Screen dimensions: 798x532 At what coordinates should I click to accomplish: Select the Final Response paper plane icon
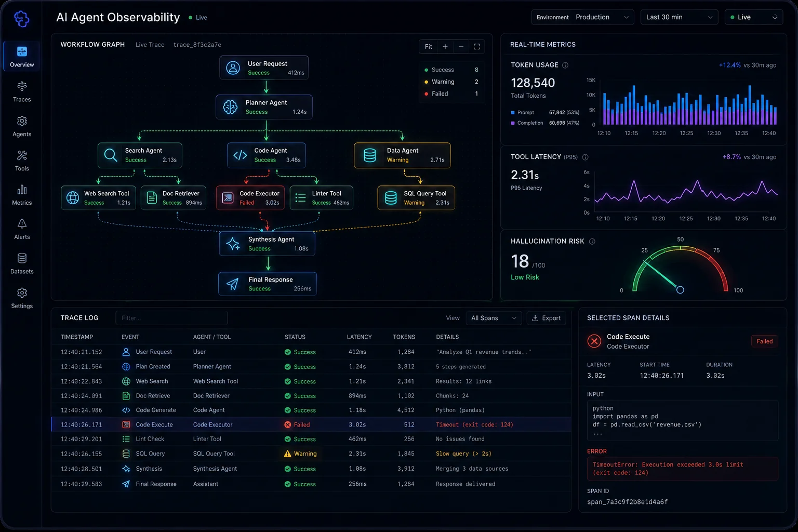pyautogui.click(x=232, y=284)
